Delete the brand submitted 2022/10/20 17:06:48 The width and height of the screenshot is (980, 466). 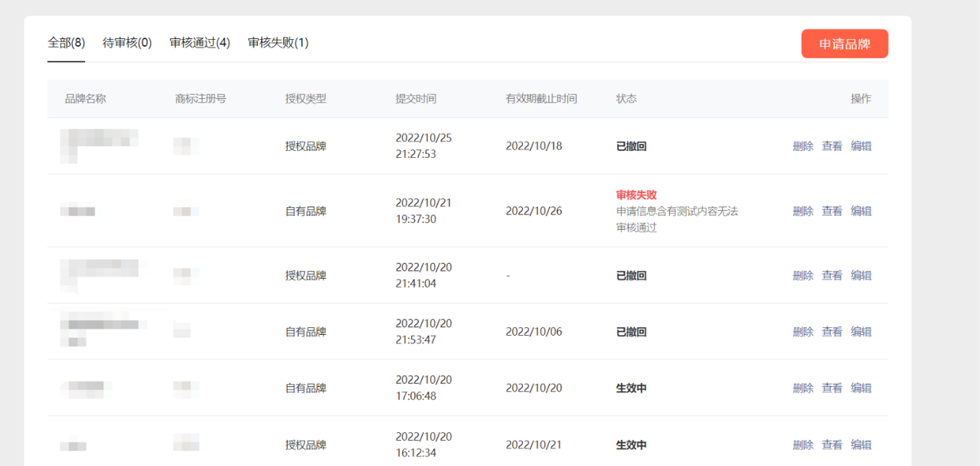(x=803, y=389)
